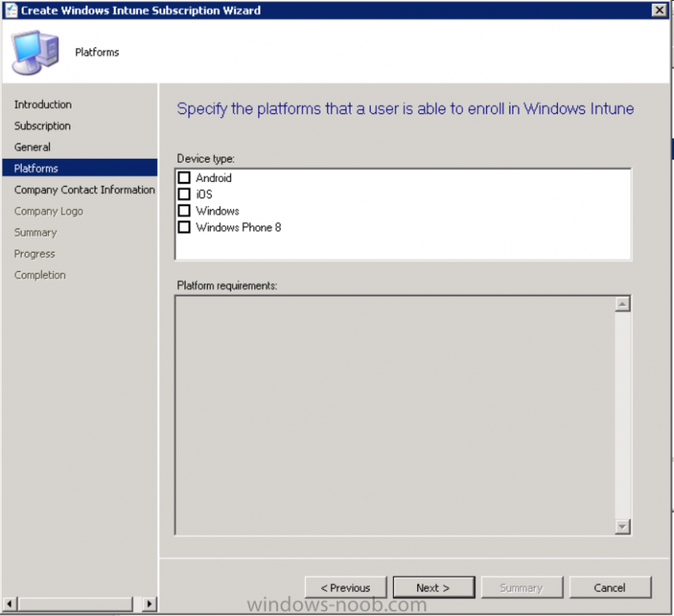
Task: Click the Previous button
Action: point(346,587)
